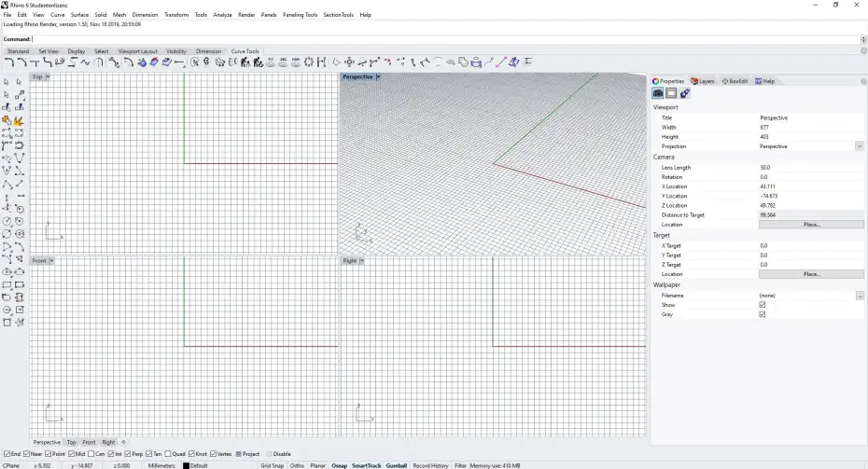The image size is (868, 469).
Task: Toggle SmartTrack in the status bar
Action: point(367,465)
